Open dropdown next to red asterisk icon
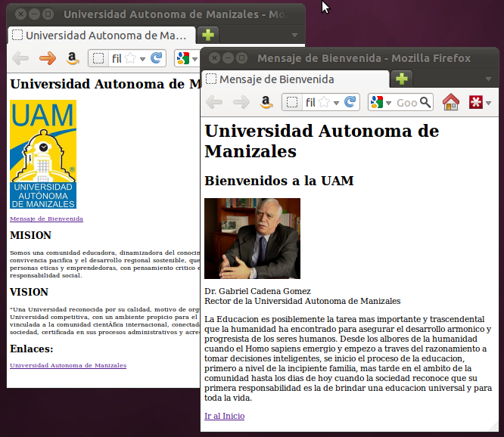 (489, 103)
